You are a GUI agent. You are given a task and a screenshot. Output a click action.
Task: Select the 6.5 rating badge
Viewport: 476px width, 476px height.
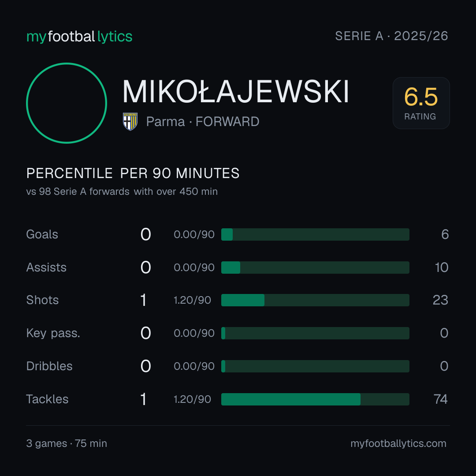coord(421,103)
